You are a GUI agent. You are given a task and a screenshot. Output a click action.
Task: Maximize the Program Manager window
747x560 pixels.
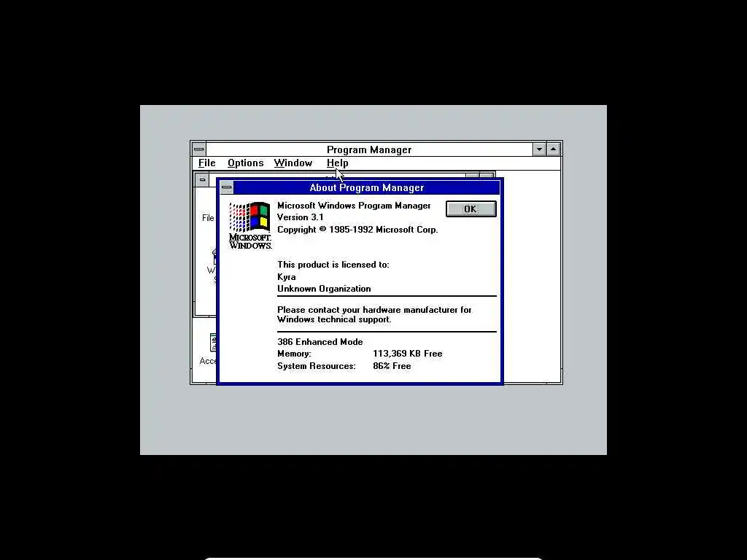(553, 149)
